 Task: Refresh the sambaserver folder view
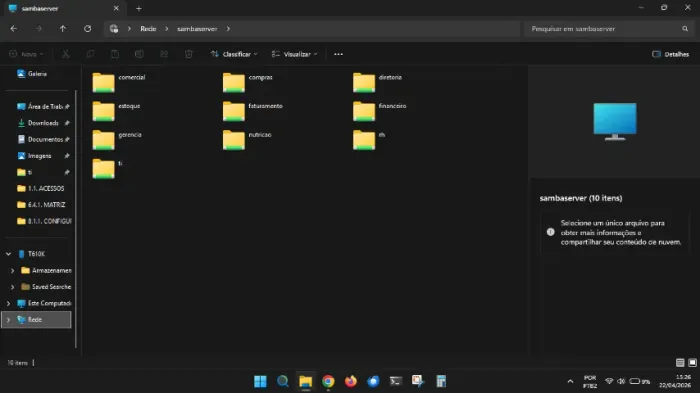pos(88,29)
